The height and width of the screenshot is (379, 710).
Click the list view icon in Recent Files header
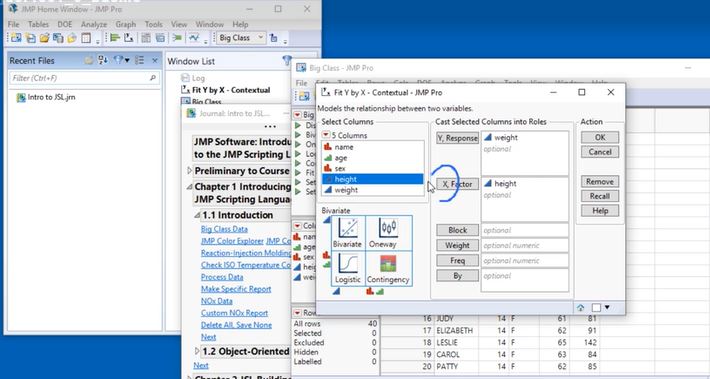coord(139,60)
